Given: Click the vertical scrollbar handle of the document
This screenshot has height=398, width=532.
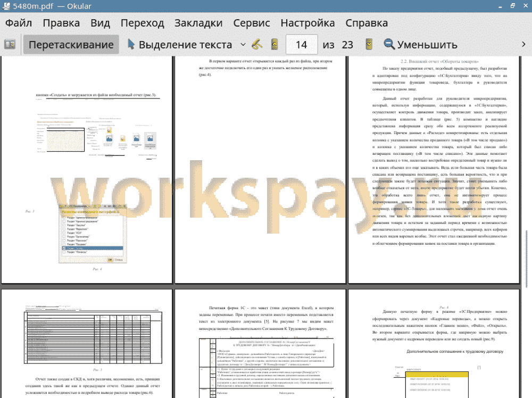Looking at the screenshot, I should tap(527, 259).
